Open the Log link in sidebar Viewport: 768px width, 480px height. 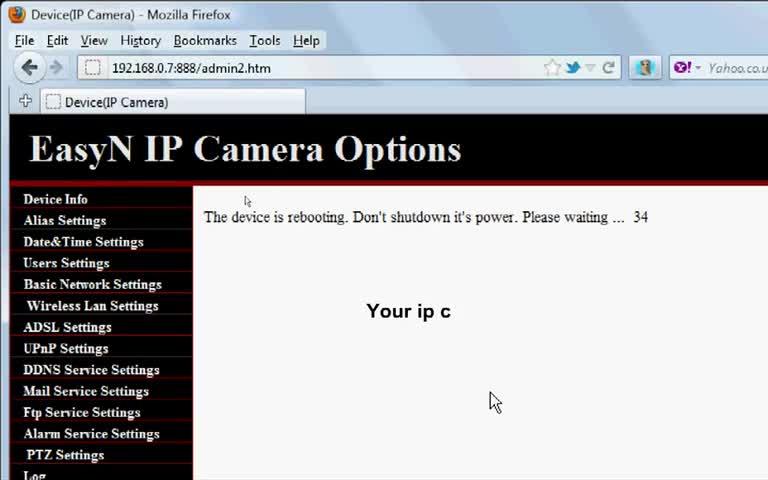point(34,475)
